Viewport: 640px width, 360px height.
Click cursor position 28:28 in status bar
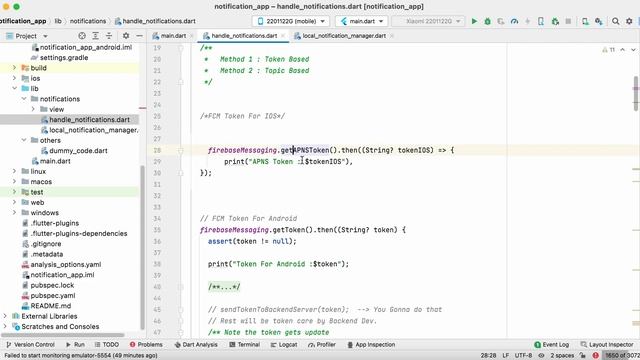click(488, 355)
